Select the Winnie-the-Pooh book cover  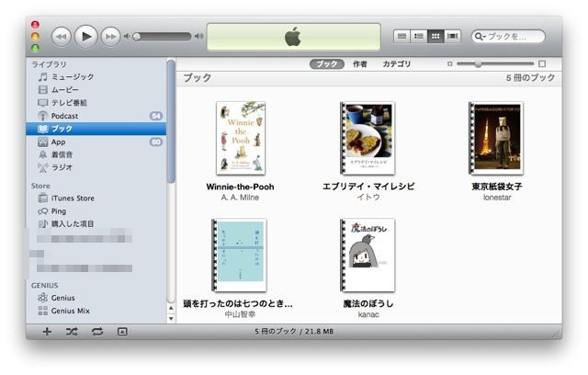[x=241, y=139]
